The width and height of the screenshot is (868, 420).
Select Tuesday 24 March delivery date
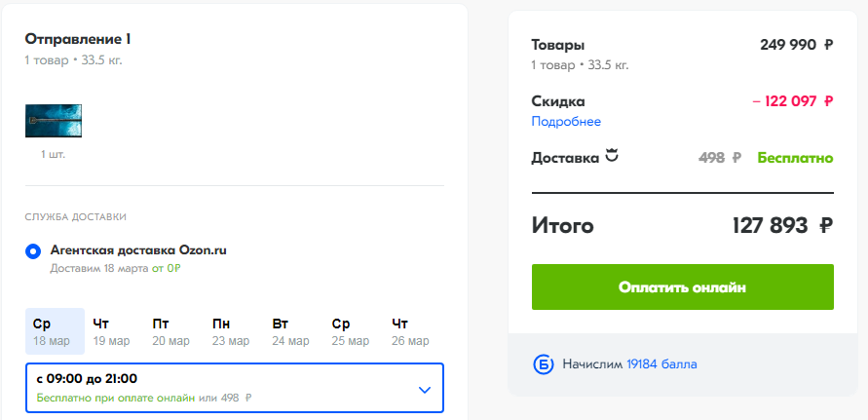pyautogui.click(x=290, y=331)
